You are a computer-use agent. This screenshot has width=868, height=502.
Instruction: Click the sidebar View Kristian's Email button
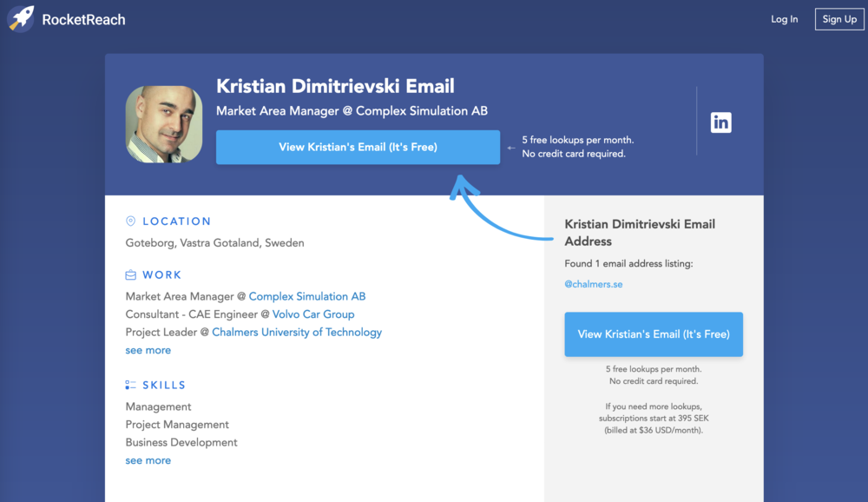(x=654, y=334)
